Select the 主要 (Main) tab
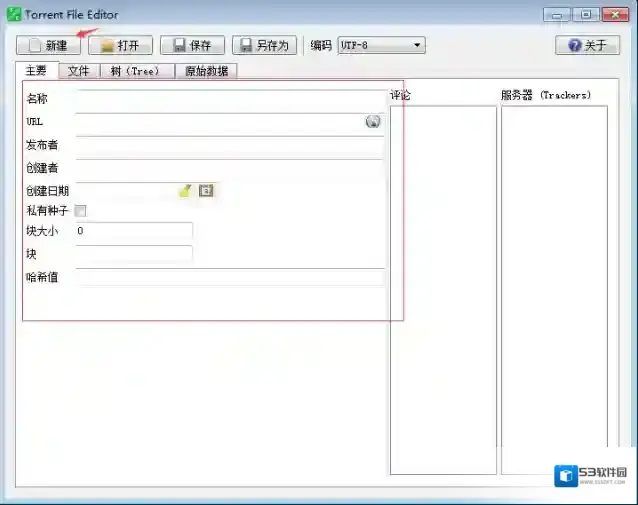This screenshot has width=638, height=505. click(x=36, y=71)
